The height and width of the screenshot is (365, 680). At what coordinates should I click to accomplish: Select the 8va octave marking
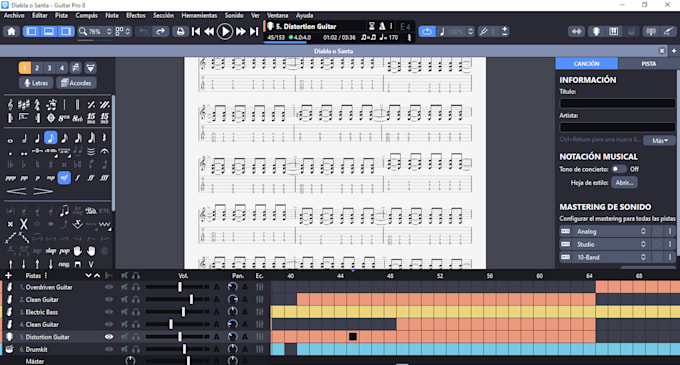64,118
